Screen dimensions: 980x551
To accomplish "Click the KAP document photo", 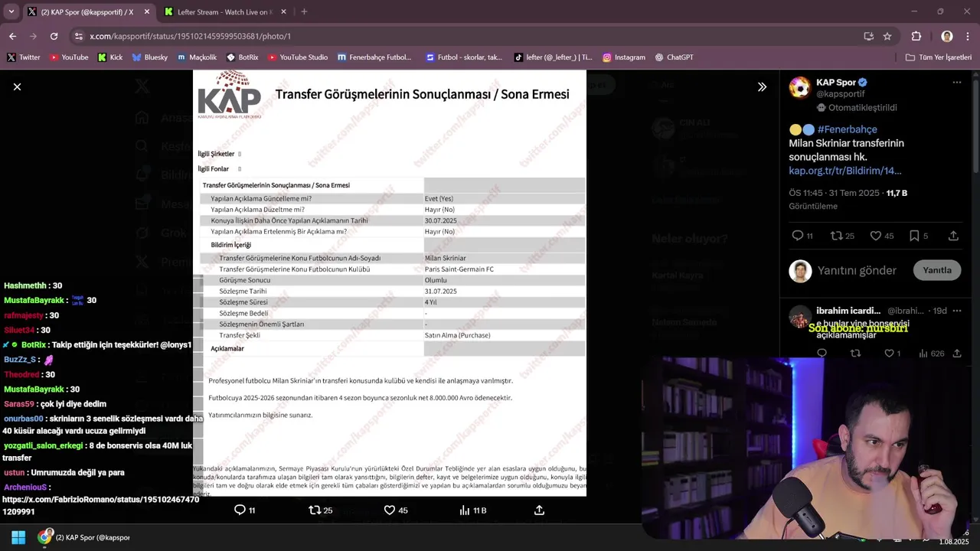I will [390, 283].
